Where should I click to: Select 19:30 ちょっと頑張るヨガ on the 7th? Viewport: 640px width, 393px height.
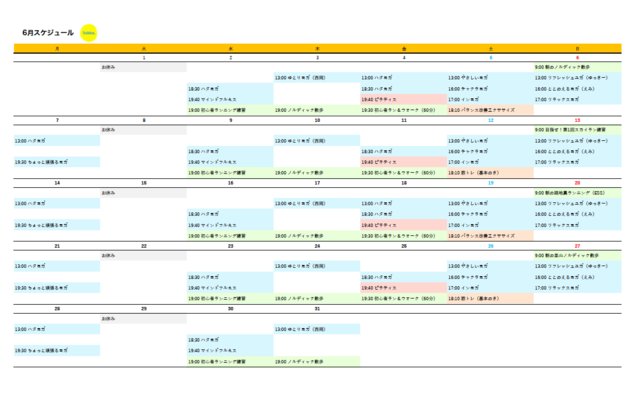click(57, 162)
